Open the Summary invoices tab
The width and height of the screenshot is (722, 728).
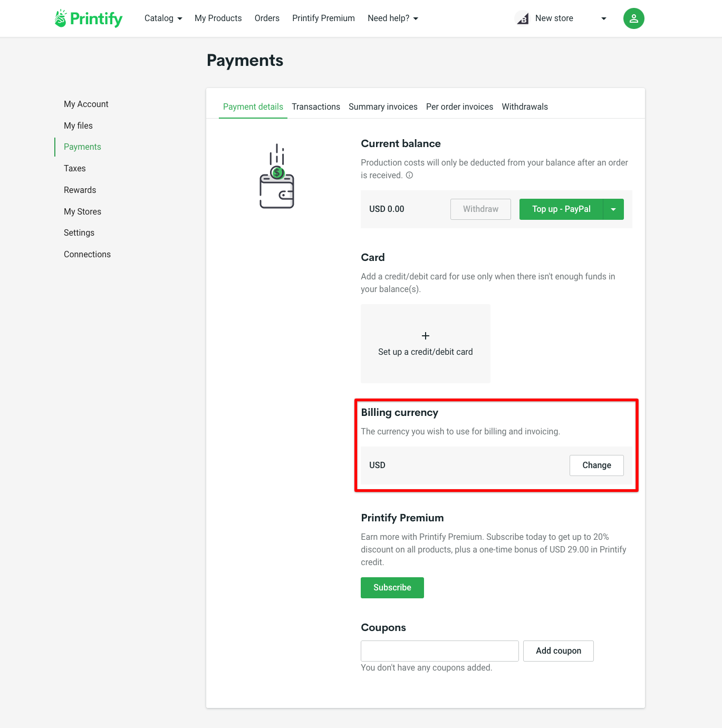pyautogui.click(x=383, y=106)
